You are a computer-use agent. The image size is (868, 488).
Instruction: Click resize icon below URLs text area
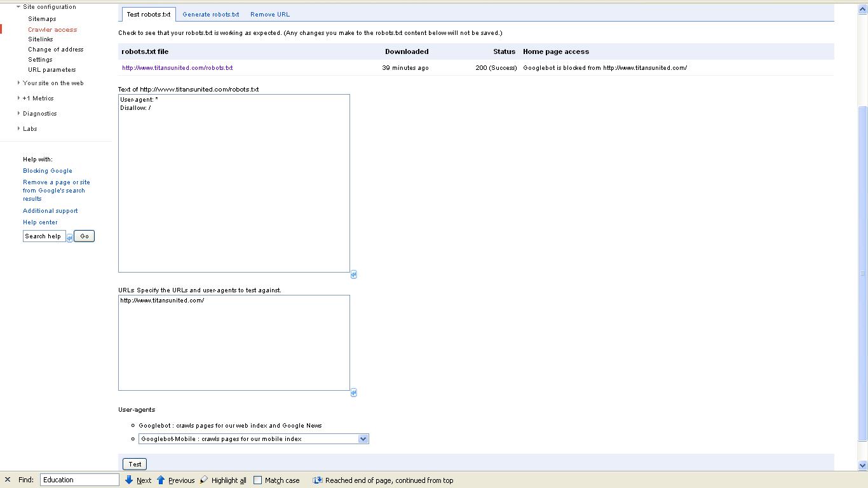coord(354,393)
